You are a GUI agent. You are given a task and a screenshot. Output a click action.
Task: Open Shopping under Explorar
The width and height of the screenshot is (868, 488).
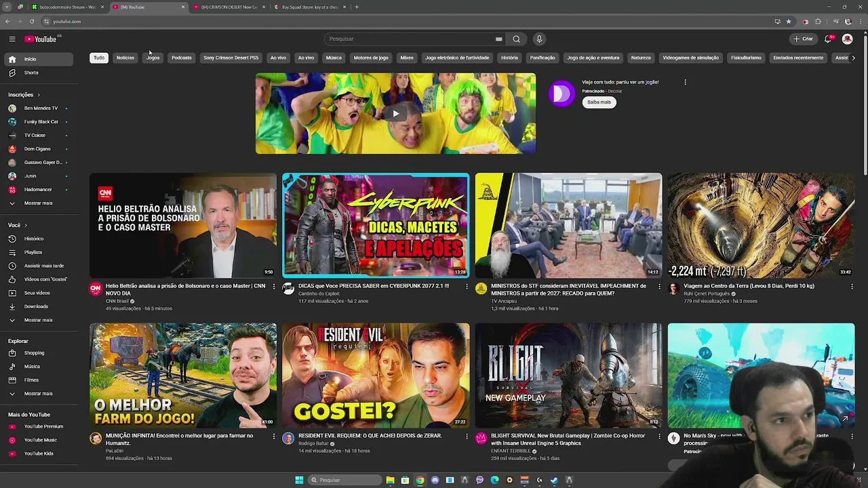(39, 352)
